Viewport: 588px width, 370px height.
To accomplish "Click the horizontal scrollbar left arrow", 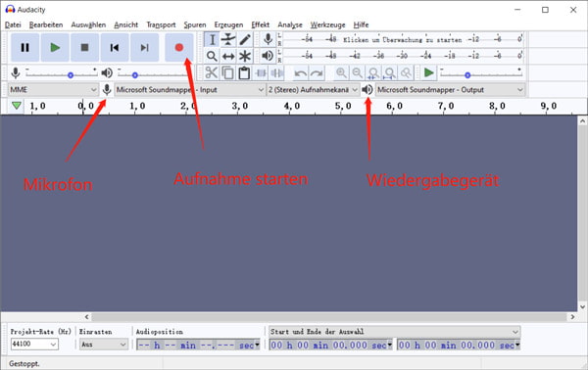I will tap(87, 317).
